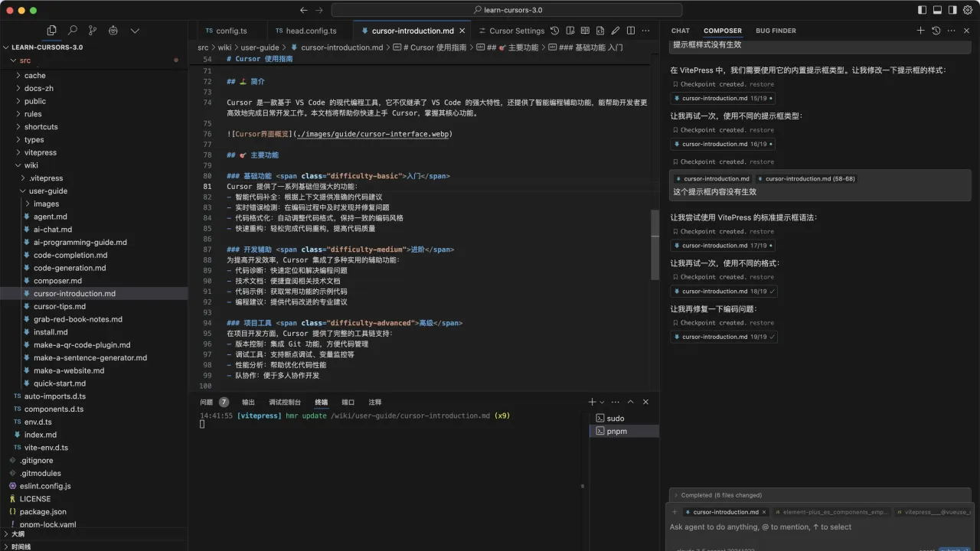Open the new terminal launch profile dropdown
The height and width of the screenshot is (551, 980).
click(x=602, y=402)
